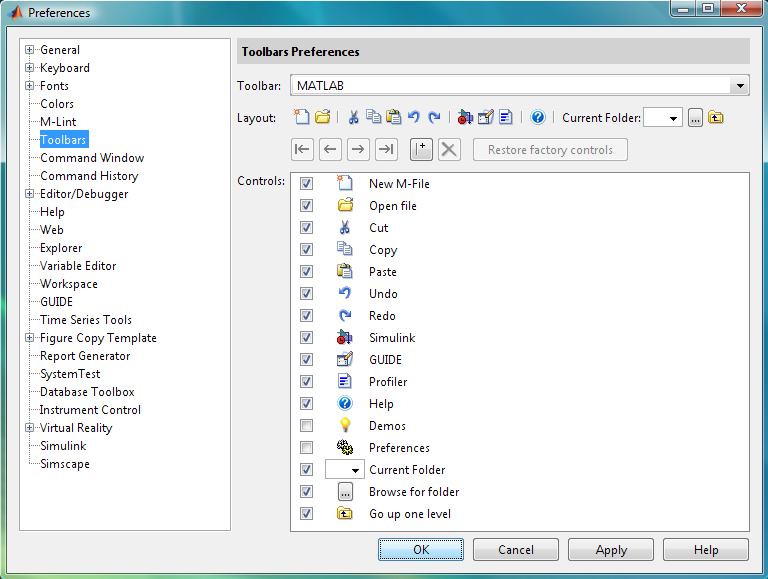Select Command Window in the preferences tree
The height and width of the screenshot is (579, 768).
[92, 158]
